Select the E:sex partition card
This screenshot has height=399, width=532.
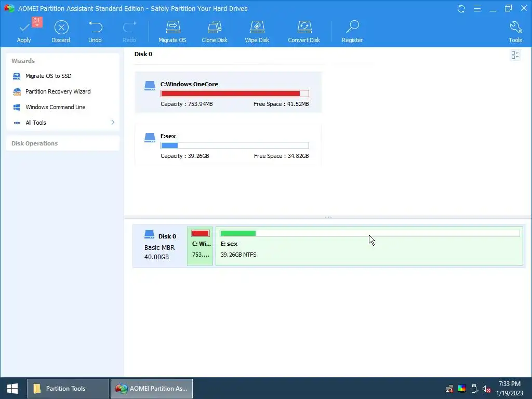[x=229, y=144]
